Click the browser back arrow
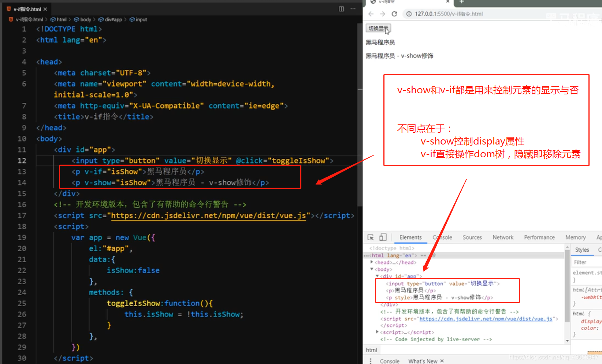Screen dimensions: 602x364 click(x=371, y=14)
